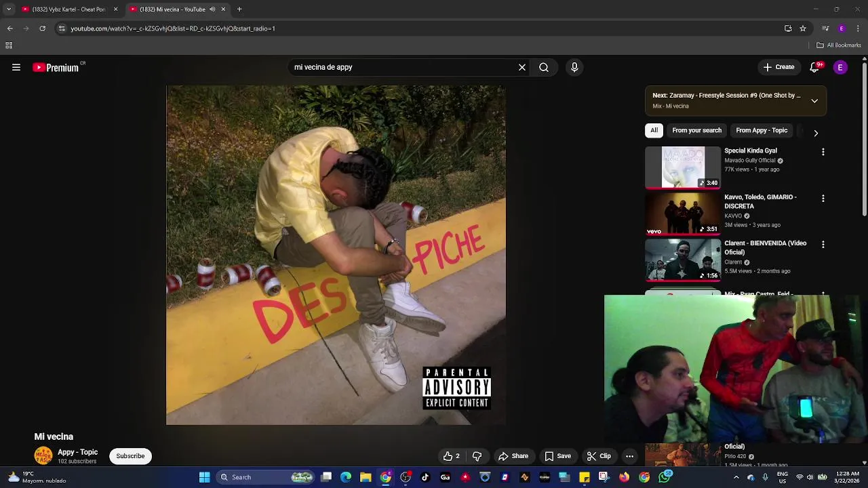Screen dimensions: 868x488
Task: Bookmark this page with star icon
Action: pos(803,28)
